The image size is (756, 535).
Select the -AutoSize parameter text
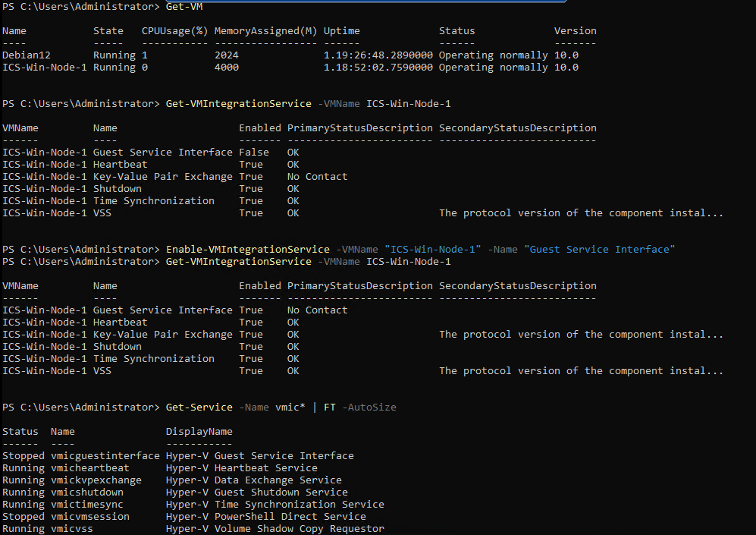coord(368,407)
